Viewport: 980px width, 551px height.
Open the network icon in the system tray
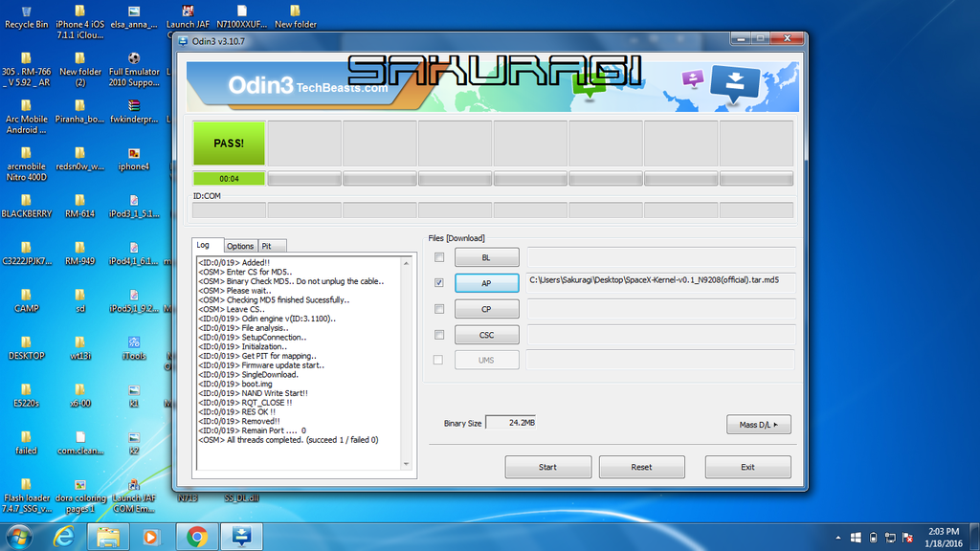pos(889,537)
